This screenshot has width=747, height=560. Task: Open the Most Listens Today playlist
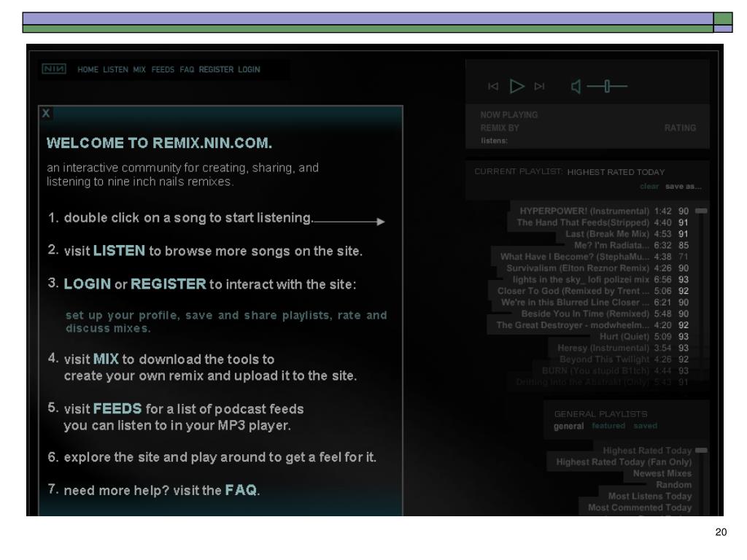[x=650, y=496]
